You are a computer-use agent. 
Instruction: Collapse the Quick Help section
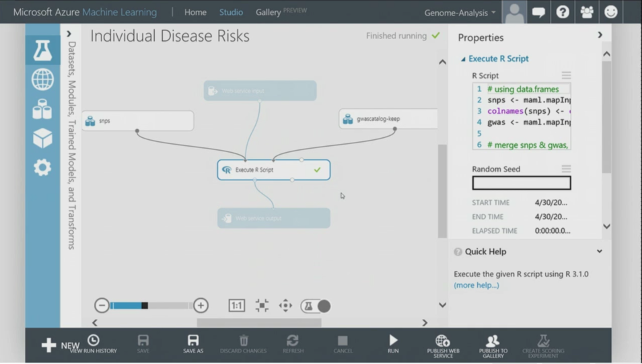pos(600,252)
